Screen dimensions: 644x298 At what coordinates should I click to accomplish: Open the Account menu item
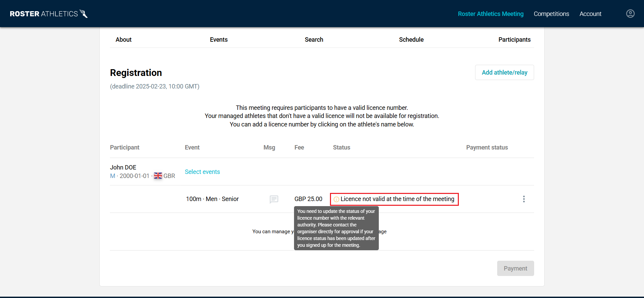pos(590,14)
